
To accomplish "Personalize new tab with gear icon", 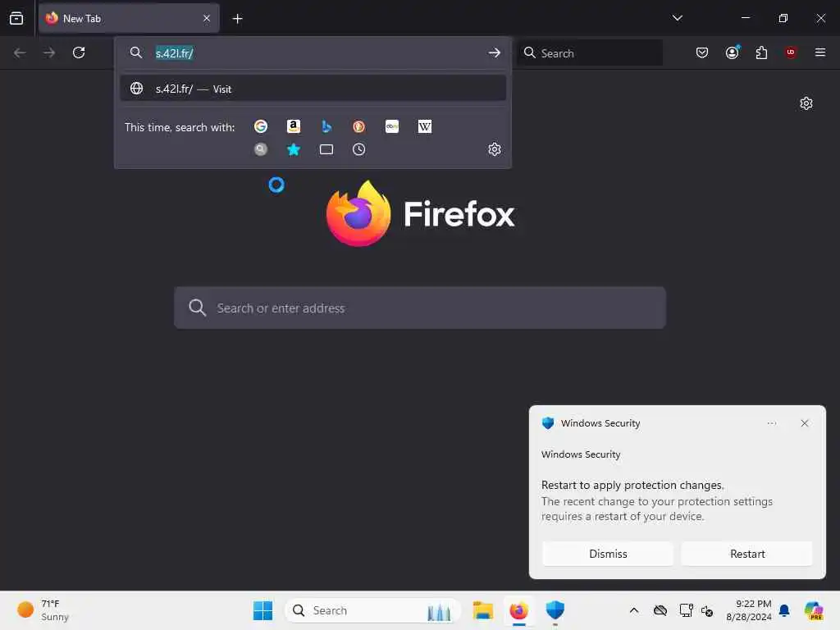I will (x=806, y=103).
